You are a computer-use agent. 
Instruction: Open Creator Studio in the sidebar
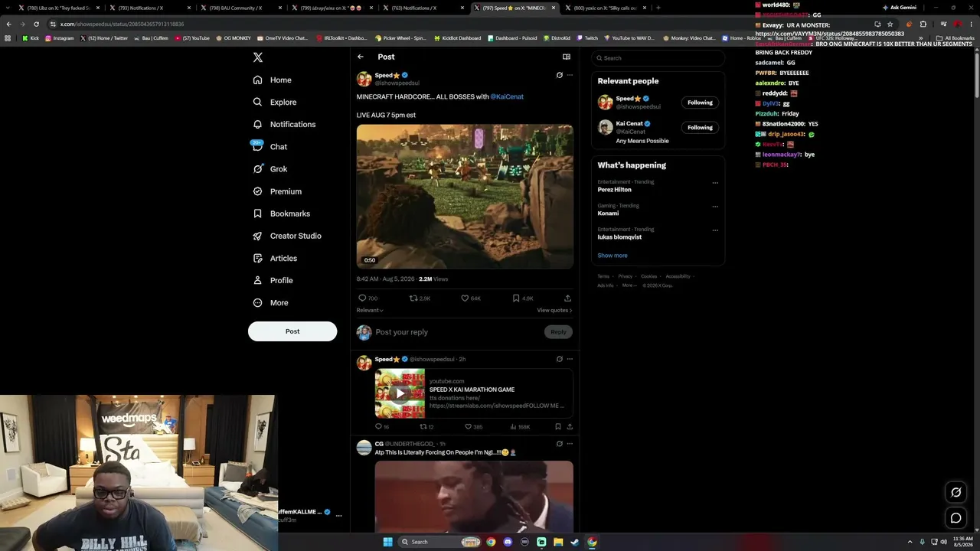click(287, 236)
